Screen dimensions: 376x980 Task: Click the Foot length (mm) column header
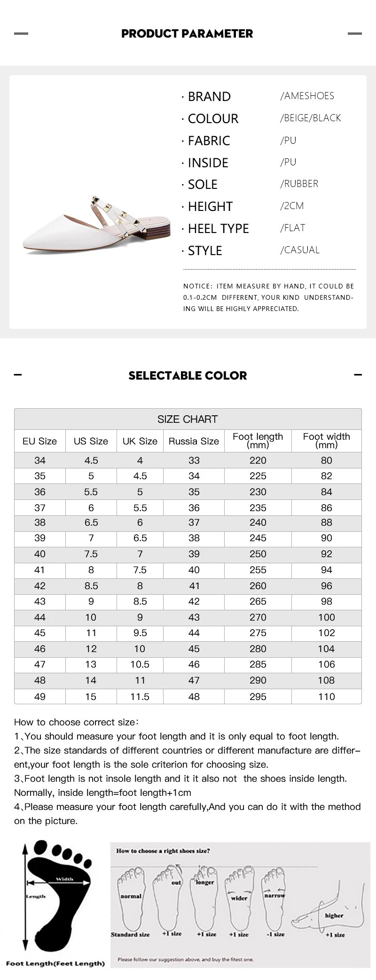[x=258, y=441]
